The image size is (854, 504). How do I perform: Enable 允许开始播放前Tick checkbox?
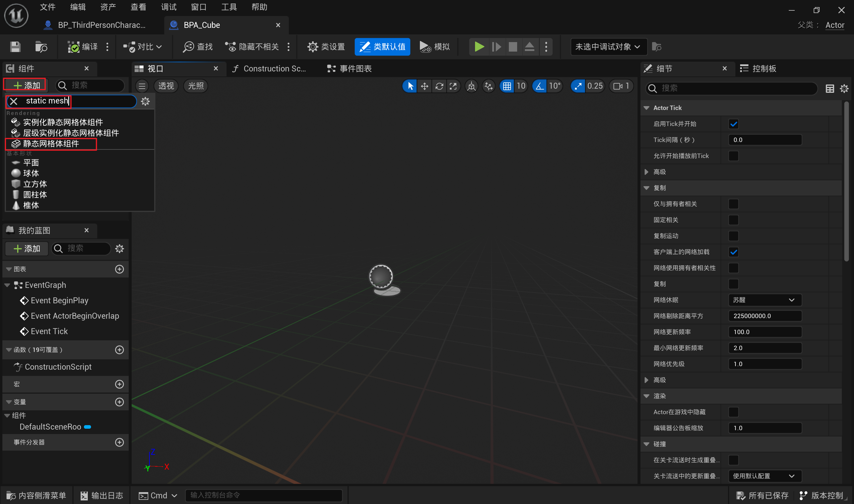pos(733,156)
